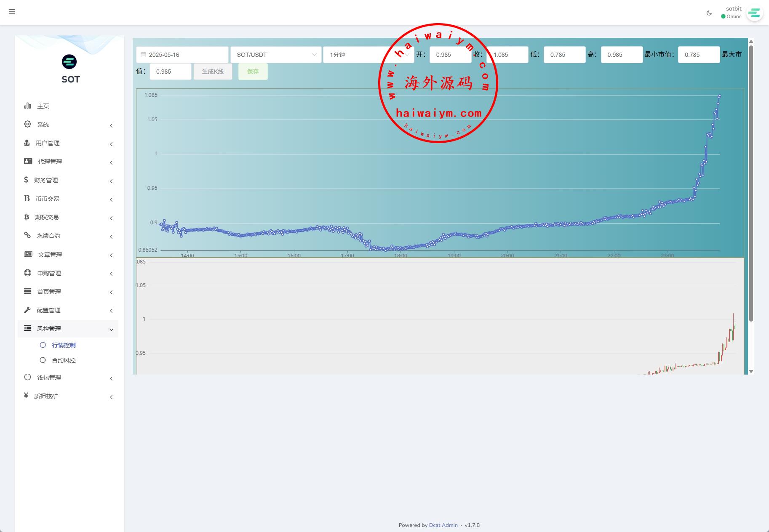Select the 行情控制 submenu item

(x=64, y=345)
